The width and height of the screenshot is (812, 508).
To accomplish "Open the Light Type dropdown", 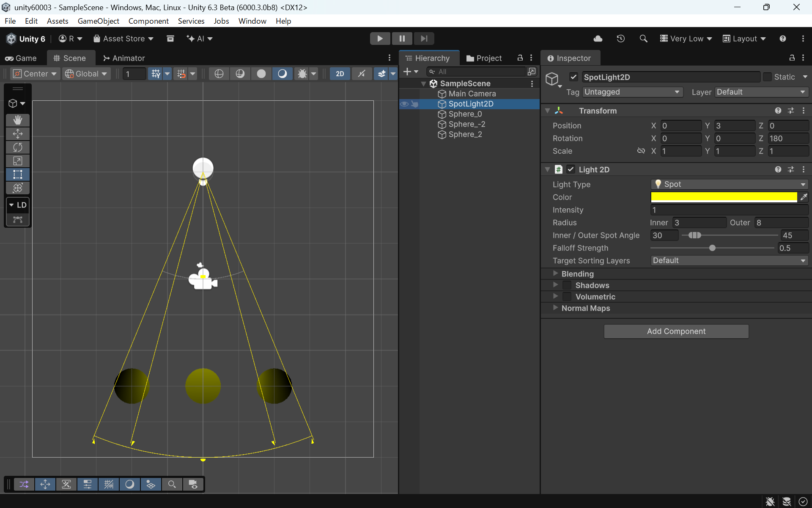I will [729, 184].
